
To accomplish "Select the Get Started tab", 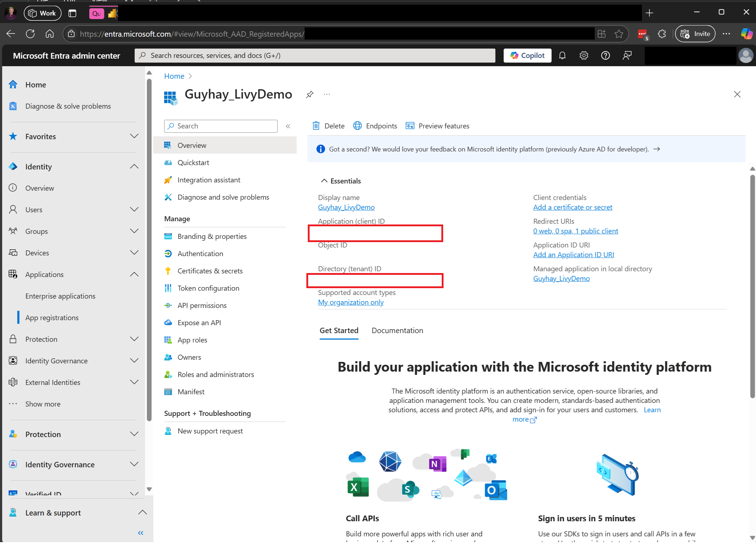I will tap(339, 330).
